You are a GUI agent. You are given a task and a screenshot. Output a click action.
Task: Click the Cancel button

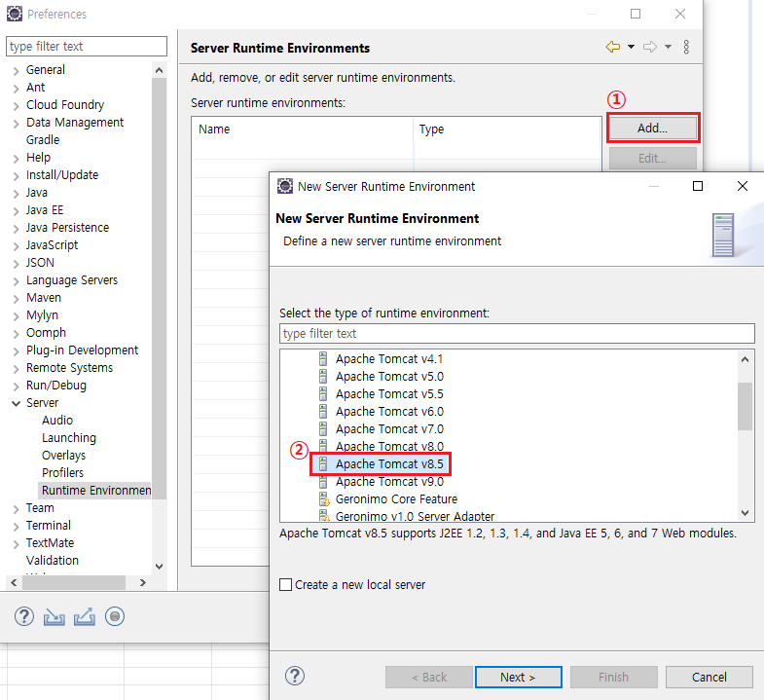709,677
